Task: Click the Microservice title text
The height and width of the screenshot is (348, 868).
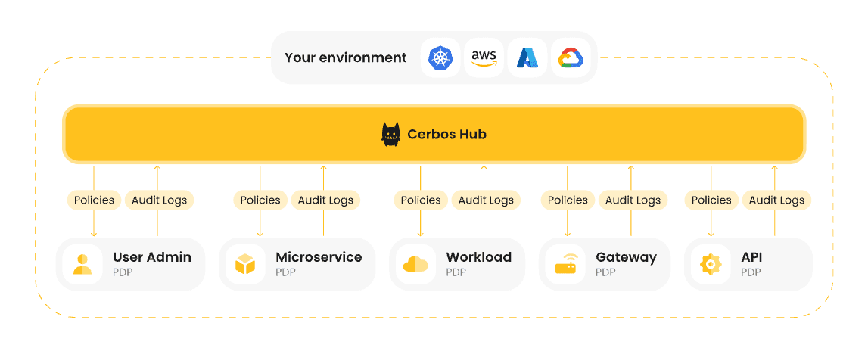Action: coord(319,257)
